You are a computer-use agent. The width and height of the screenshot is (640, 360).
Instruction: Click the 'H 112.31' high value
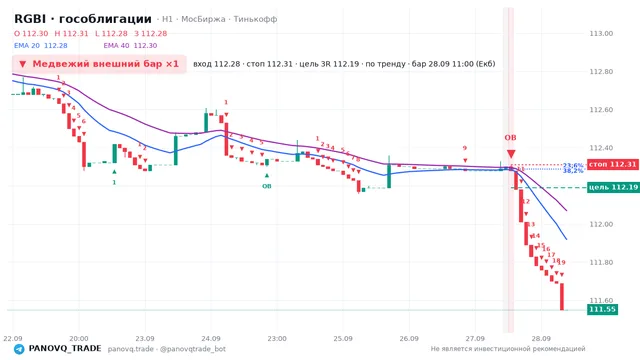click(x=71, y=33)
